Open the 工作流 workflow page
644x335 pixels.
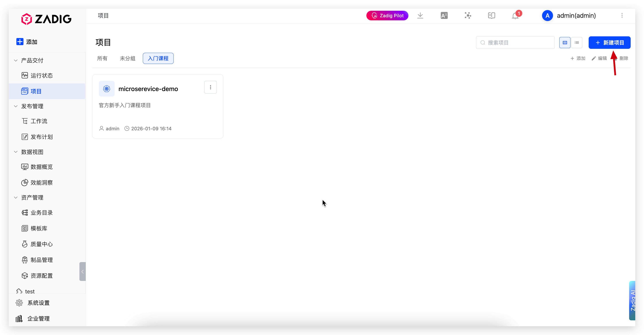[x=39, y=121]
